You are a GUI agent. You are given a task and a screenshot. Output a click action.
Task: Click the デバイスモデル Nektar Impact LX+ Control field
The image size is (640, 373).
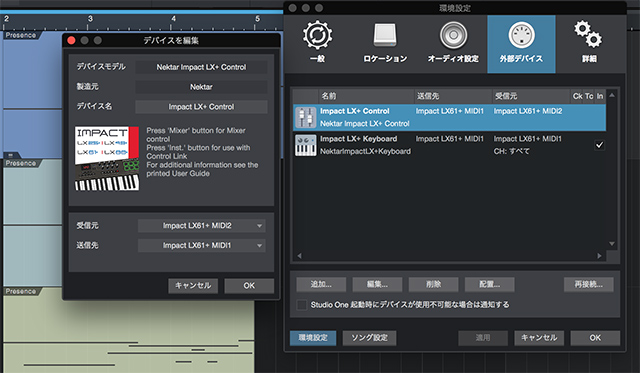click(x=201, y=67)
